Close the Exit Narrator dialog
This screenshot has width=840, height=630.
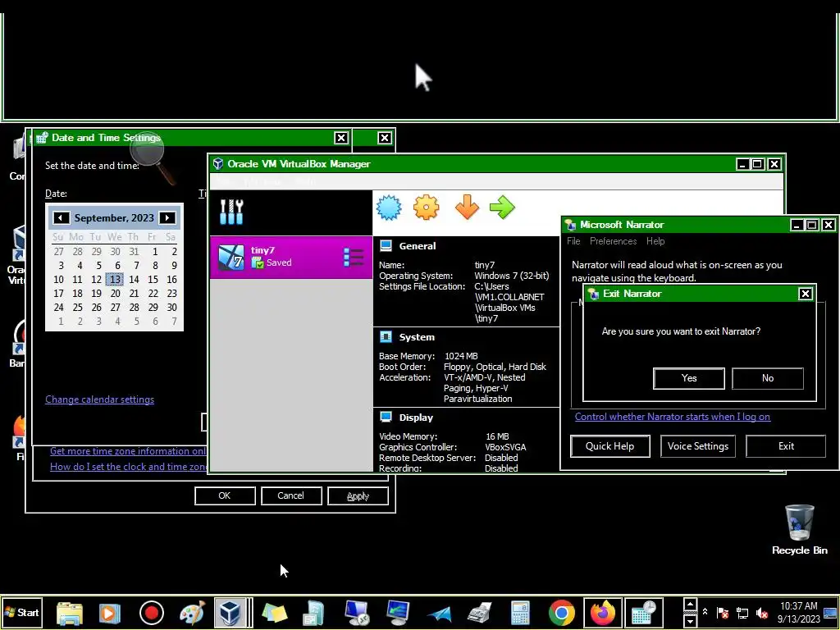(806, 294)
